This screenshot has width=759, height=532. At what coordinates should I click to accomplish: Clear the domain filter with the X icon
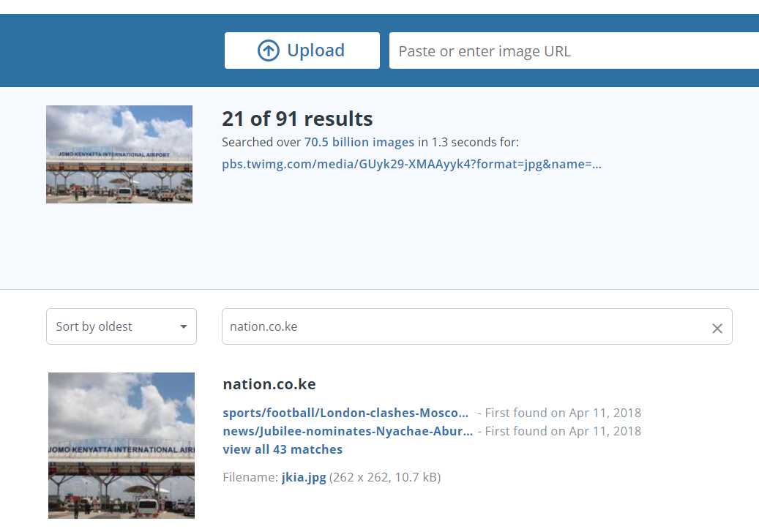click(717, 329)
